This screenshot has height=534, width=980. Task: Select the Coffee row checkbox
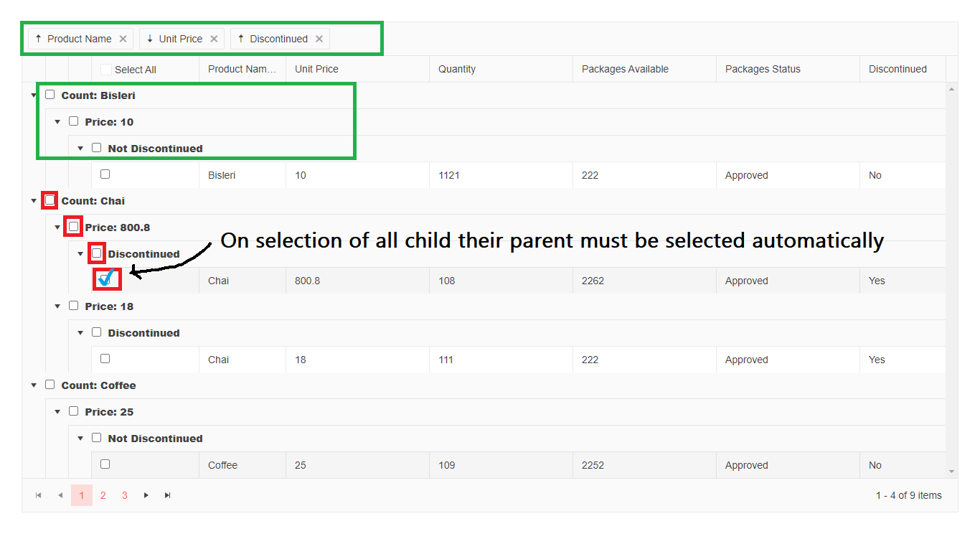(105, 464)
